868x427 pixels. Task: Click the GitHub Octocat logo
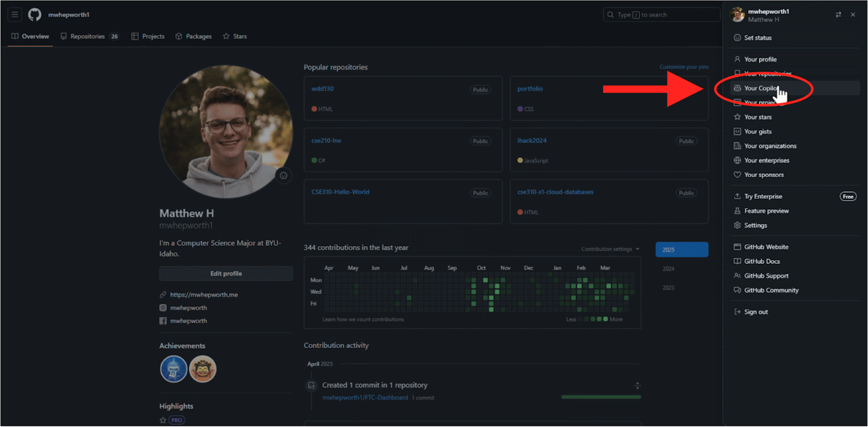pos(35,15)
